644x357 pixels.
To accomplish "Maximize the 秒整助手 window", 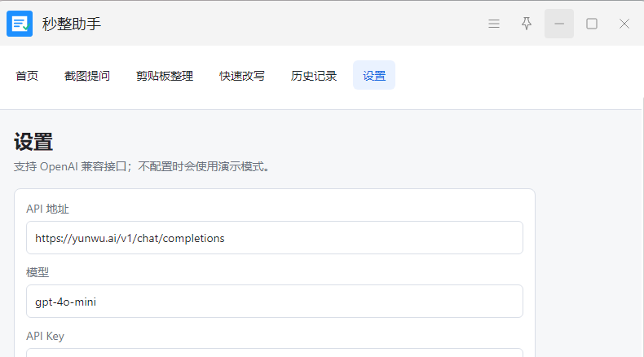I will (592, 24).
